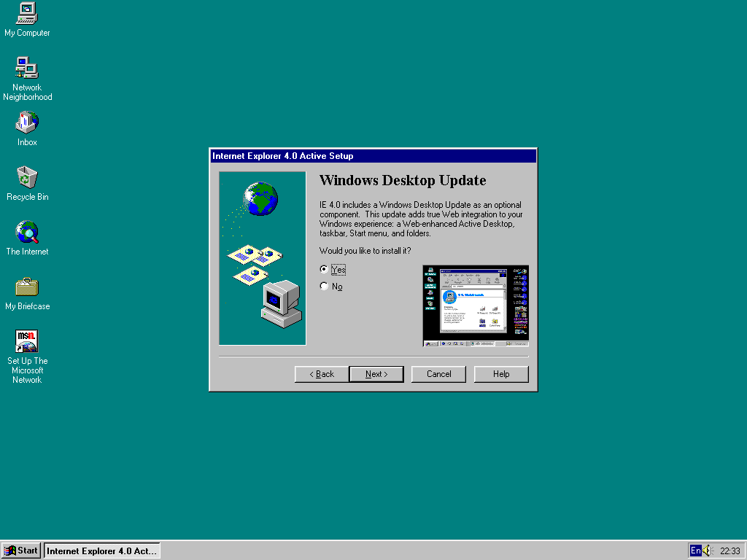Screen dimensions: 747x560
Task: Open the My Computer desktop icon
Action: (27, 14)
